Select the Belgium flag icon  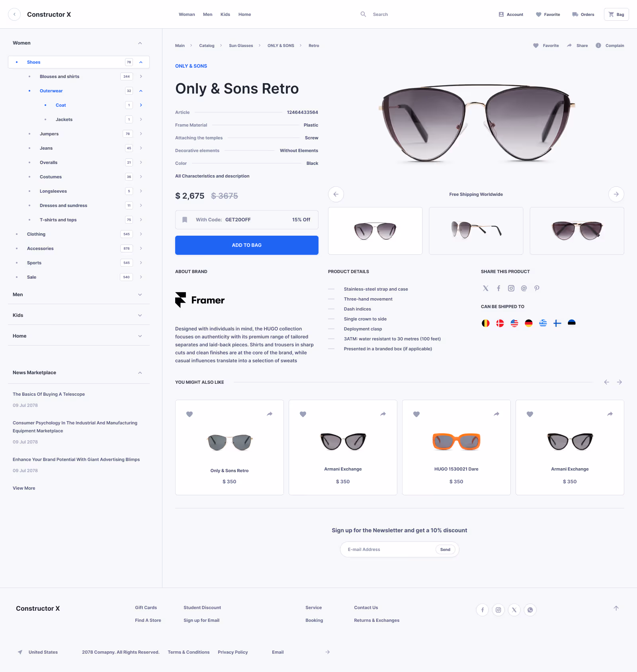(x=486, y=323)
